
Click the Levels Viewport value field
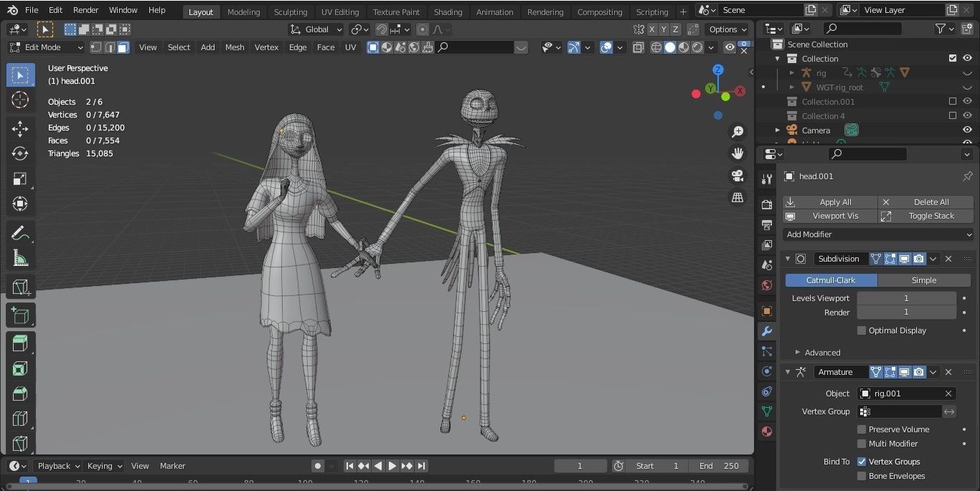coord(906,298)
